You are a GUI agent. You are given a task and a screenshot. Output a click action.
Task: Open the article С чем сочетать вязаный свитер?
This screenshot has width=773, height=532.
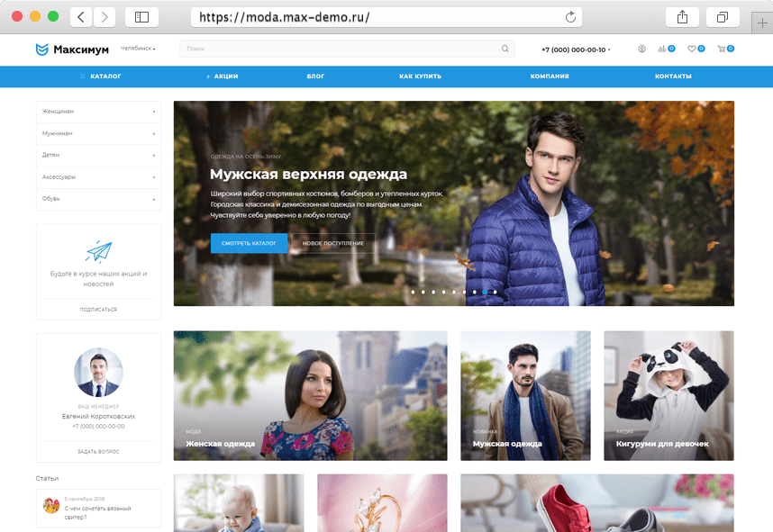(97, 513)
